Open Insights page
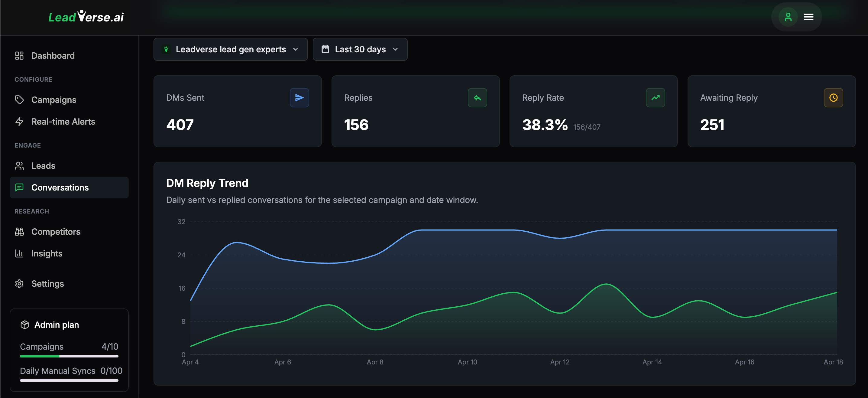Viewport: 868px width, 398px height. click(x=47, y=253)
